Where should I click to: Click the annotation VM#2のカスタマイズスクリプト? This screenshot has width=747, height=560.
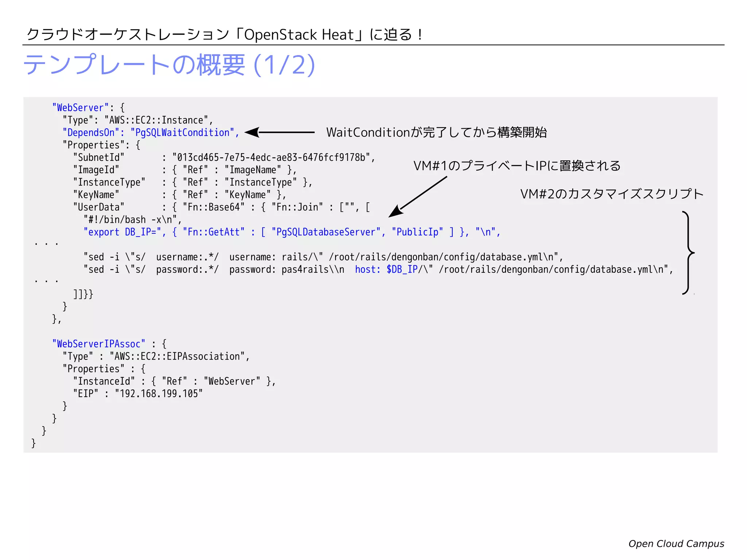pos(612,194)
